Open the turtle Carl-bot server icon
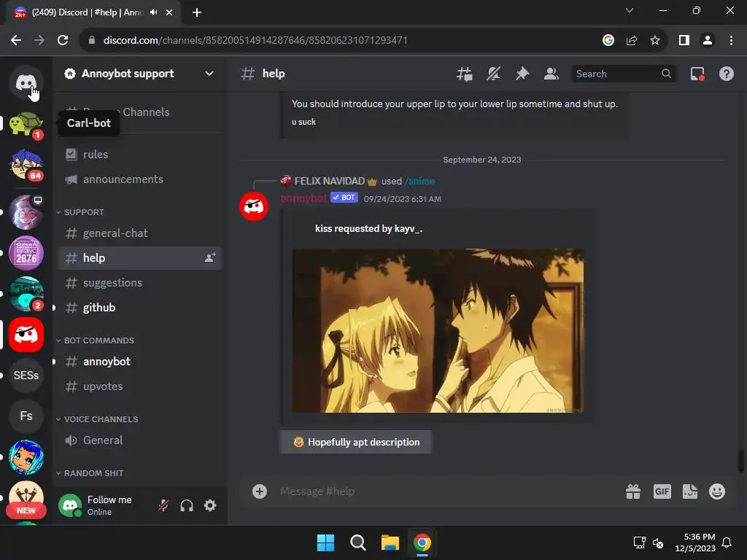 click(x=26, y=124)
